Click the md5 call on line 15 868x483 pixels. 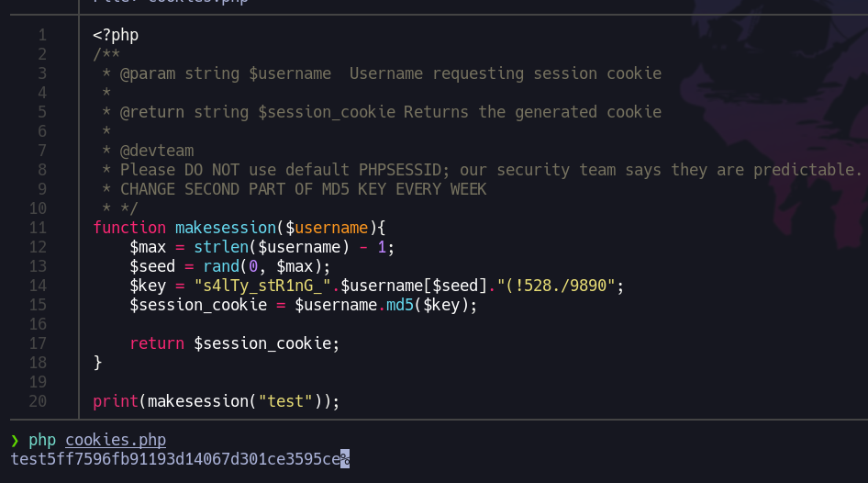(x=400, y=305)
